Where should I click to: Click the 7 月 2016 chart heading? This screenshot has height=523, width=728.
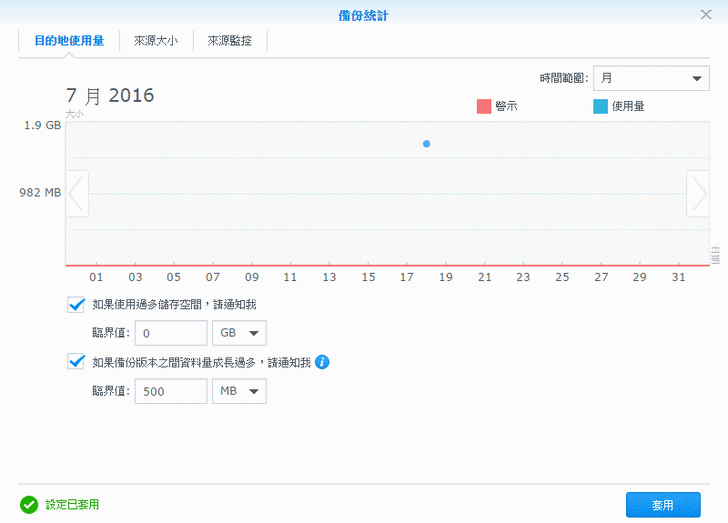(x=110, y=96)
